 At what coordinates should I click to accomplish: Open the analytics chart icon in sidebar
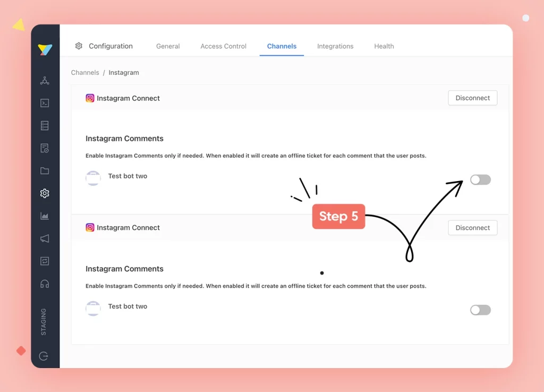point(45,216)
